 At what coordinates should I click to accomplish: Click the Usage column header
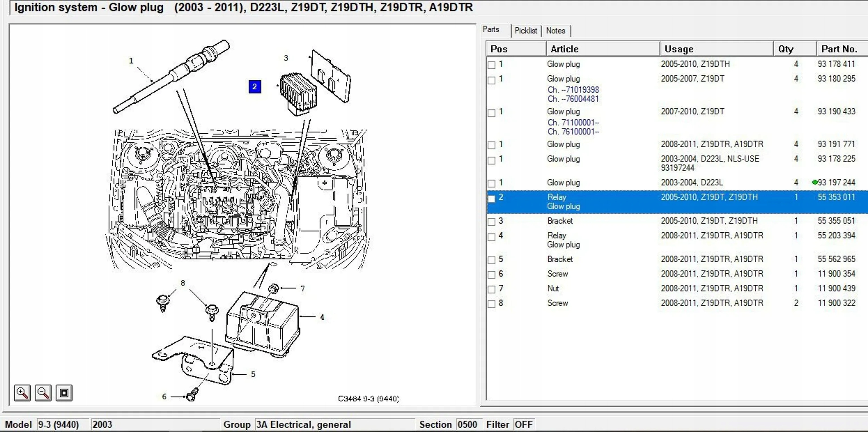coord(717,49)
